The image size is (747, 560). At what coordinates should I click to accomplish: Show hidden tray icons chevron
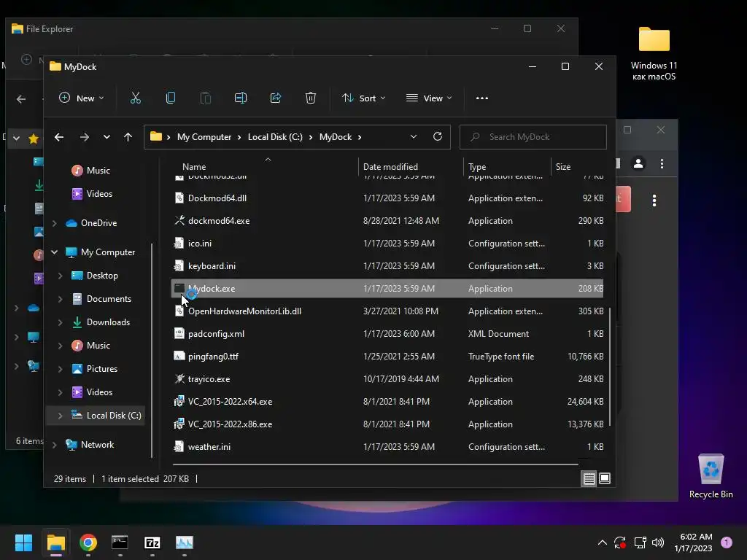[x=602, y=542]
